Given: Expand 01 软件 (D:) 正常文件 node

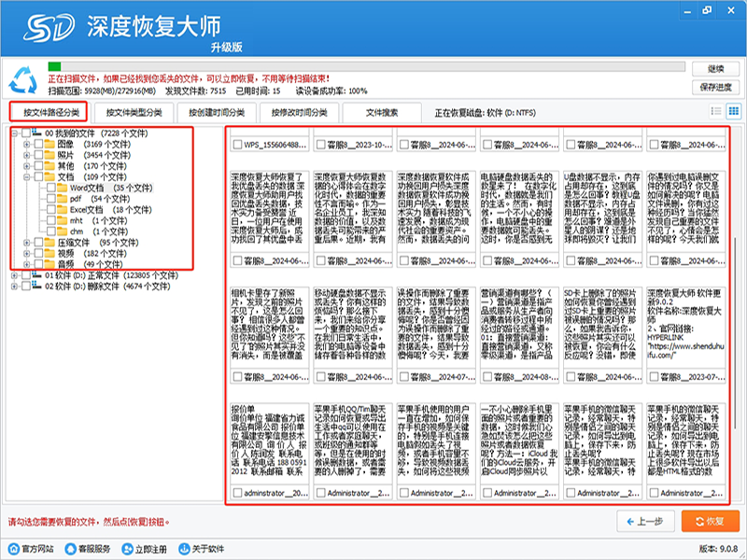Looking at the screenshot, I should [x=13, y=276].
